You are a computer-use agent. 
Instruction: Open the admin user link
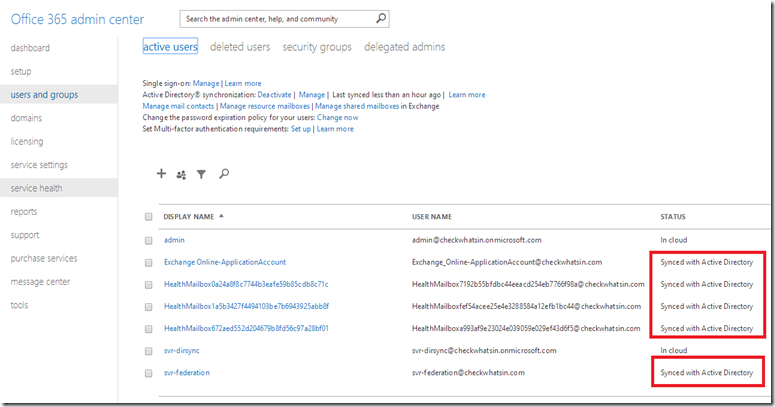point(174,240)
